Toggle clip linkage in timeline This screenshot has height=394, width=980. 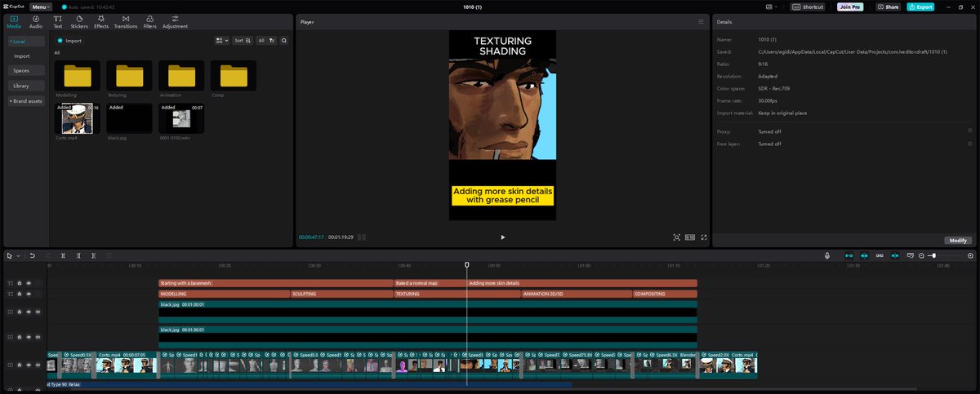coord(880,255)
